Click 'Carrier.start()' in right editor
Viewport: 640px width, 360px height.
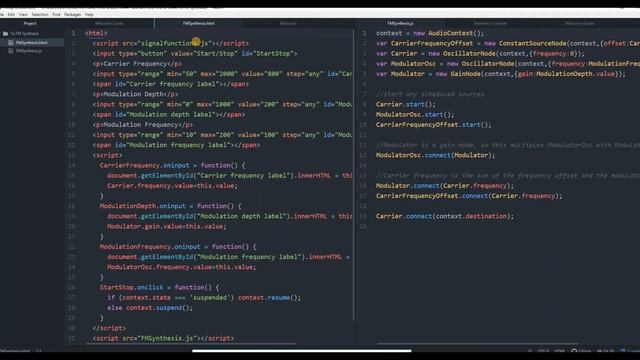point(406,104)
